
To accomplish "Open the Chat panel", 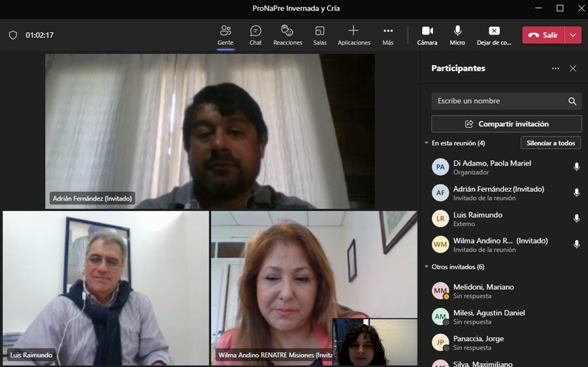I will [255, 35].
